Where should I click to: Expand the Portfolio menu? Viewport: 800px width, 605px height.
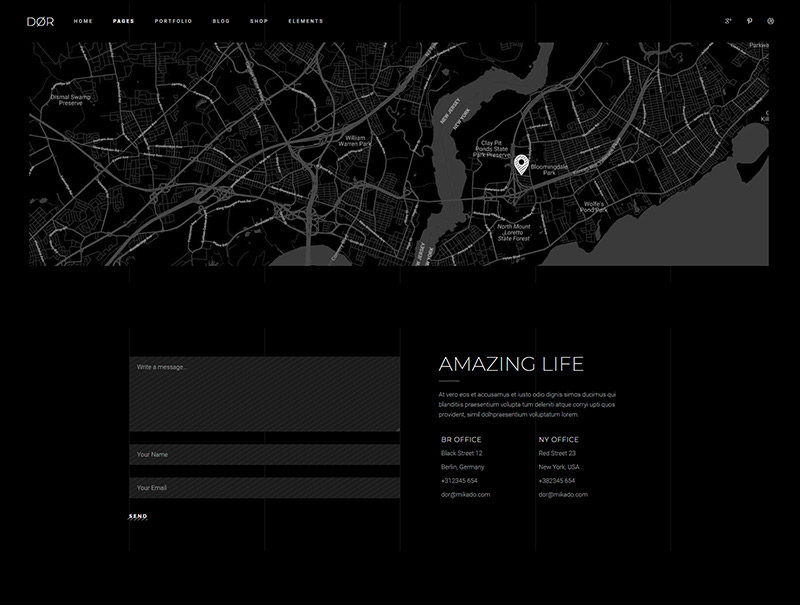[173, 21]
